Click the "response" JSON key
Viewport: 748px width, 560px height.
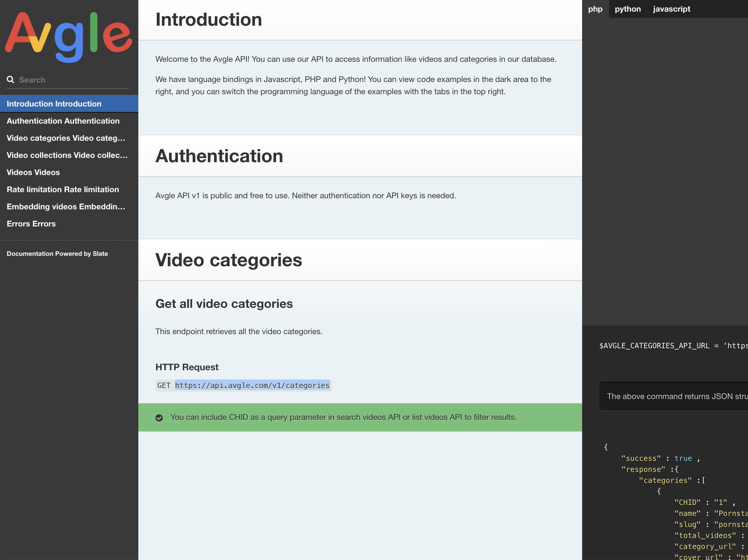643,470
